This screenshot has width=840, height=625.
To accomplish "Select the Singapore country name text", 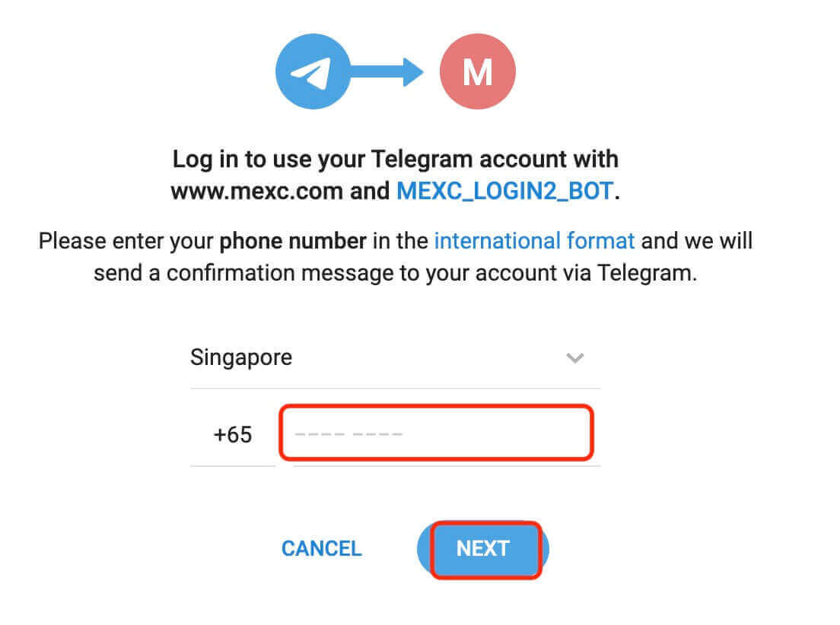I will click(x=240, y=357).
